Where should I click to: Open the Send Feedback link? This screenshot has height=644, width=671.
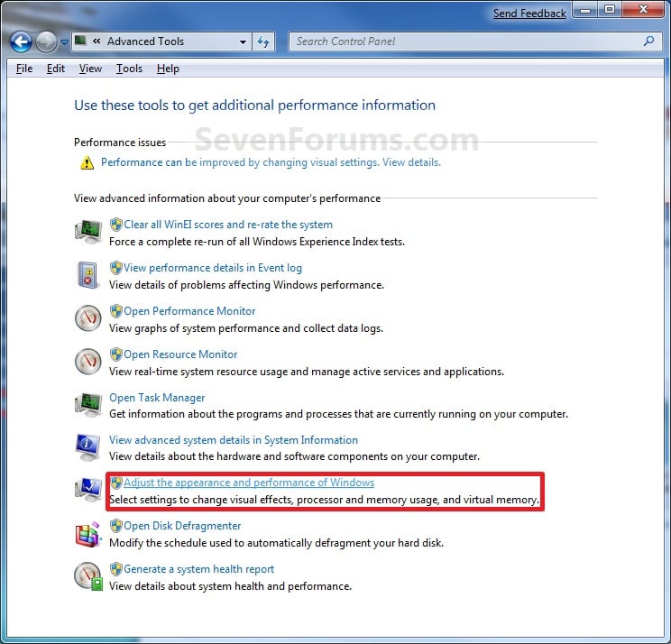point(529,14)
